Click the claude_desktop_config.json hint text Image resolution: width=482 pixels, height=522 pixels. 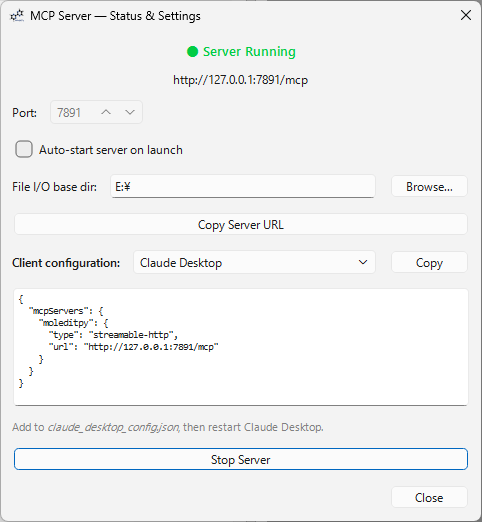(114, 427)
